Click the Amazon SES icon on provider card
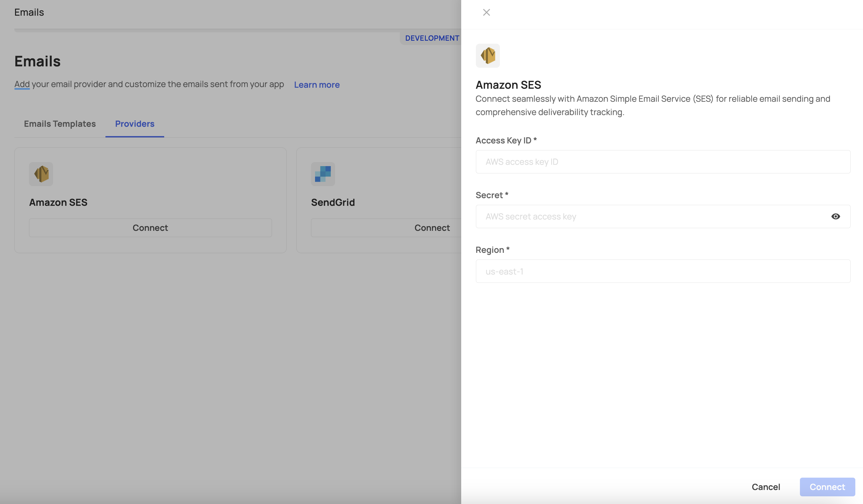Viewport: 863px width, 504px height. coord(41,174)
